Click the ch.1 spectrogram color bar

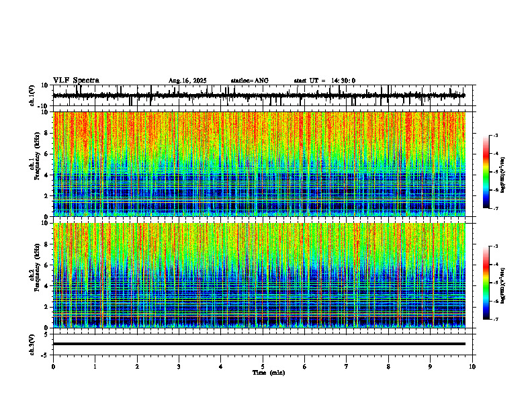(x=486, y=172)
